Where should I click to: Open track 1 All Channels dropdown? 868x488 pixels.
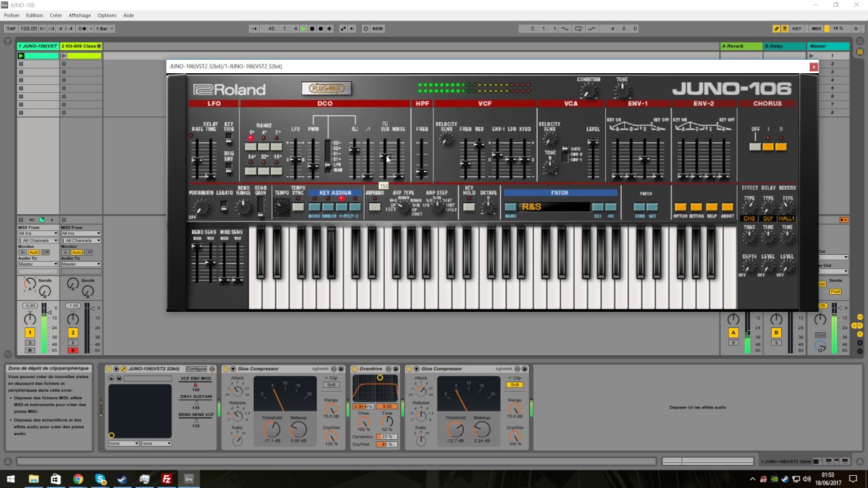point(38,241)
